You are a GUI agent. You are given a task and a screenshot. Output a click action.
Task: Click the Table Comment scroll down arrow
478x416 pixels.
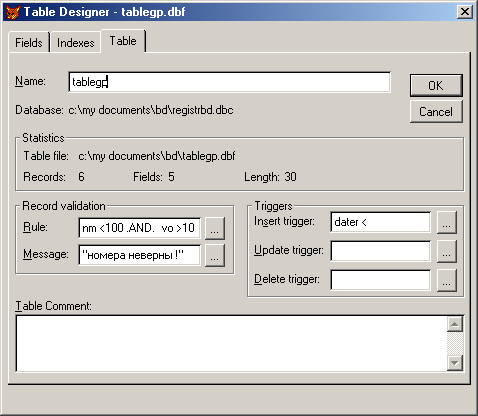coord(455,363)
